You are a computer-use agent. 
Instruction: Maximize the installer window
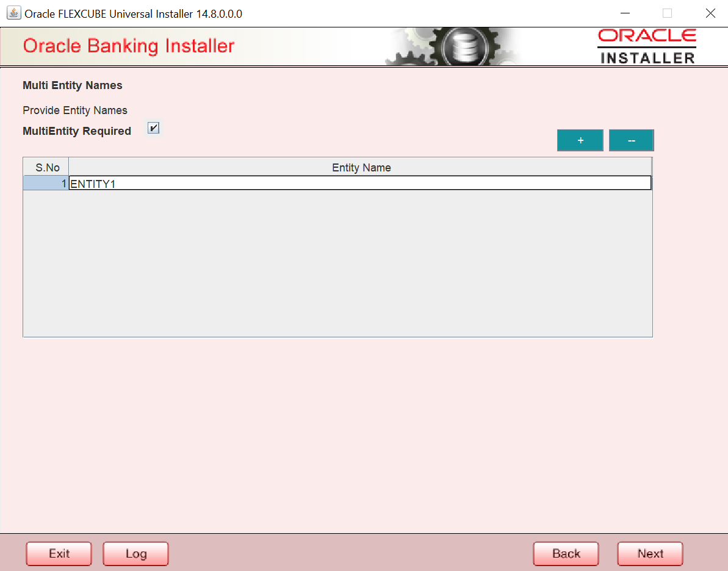(x=667, y=13)
